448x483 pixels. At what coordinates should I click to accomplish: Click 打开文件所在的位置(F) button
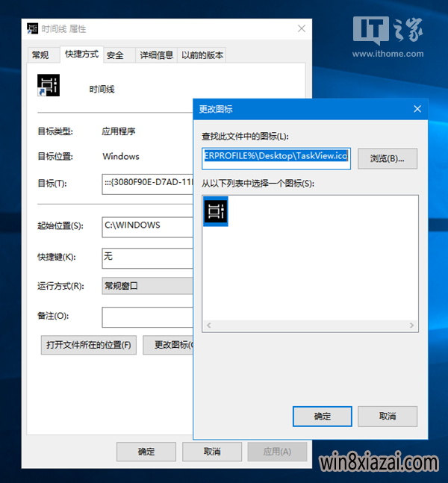[89, 345]
